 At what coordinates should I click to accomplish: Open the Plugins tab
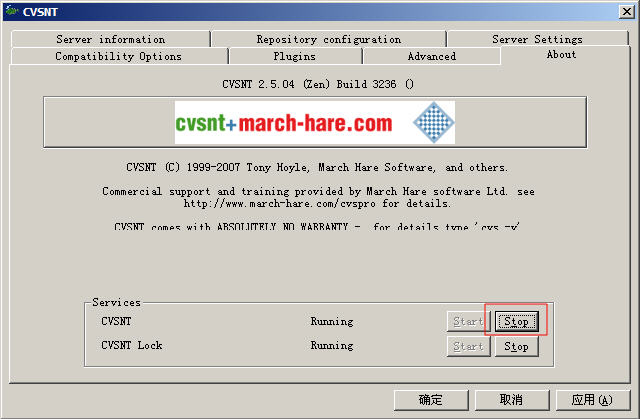click(x=294, y=56)
